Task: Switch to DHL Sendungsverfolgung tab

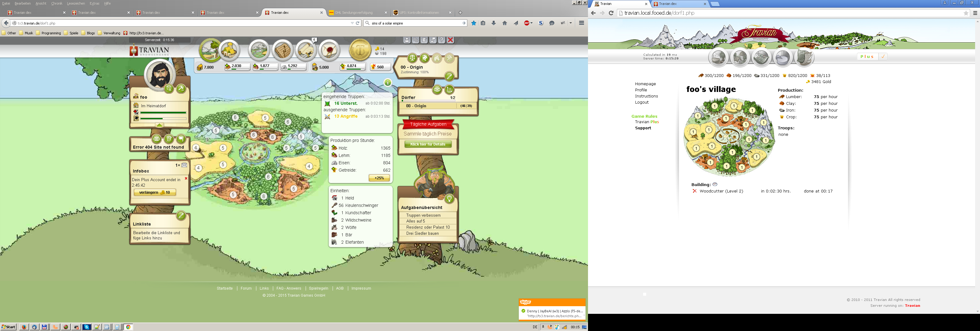Action: point(354,13)
